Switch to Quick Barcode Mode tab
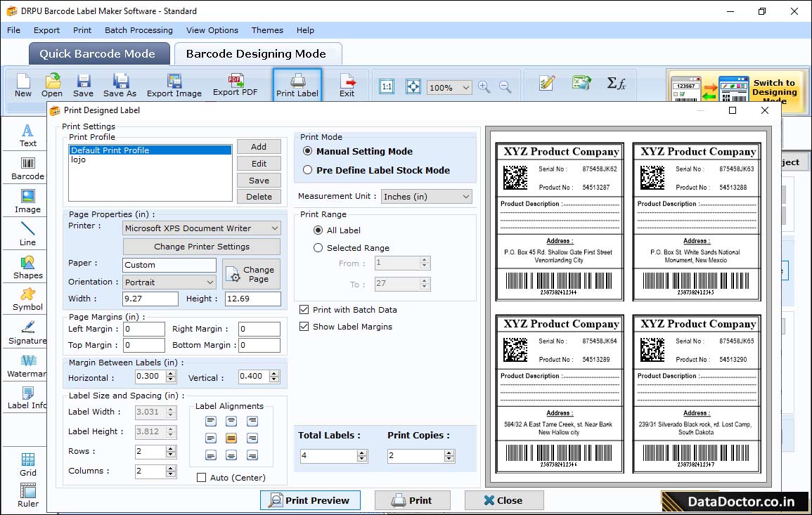The image size is (812, 515). 98,53
